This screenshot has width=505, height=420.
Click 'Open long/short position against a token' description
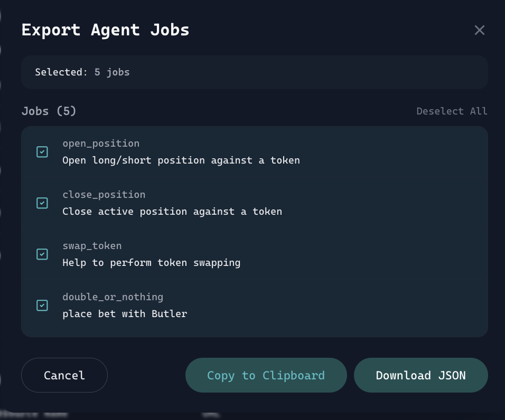click(x=181, y=160)
